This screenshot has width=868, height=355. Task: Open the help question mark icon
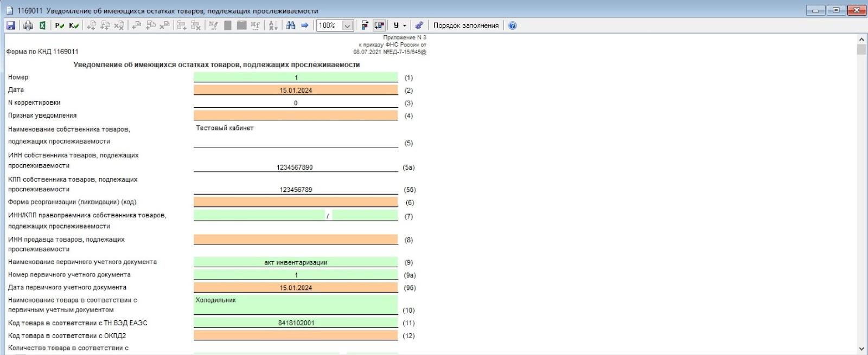tap(513, 25)
